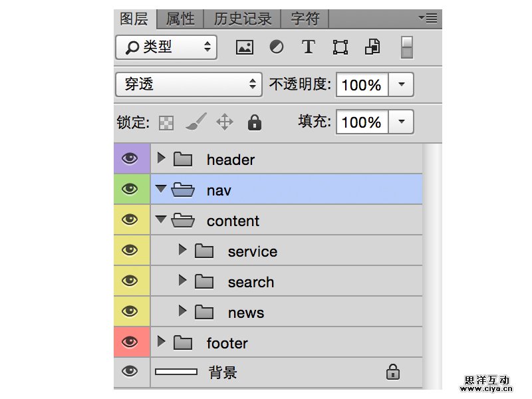Lock layer position move icon
The width and height of the screenshot is (532, 399).
(225, 122)
